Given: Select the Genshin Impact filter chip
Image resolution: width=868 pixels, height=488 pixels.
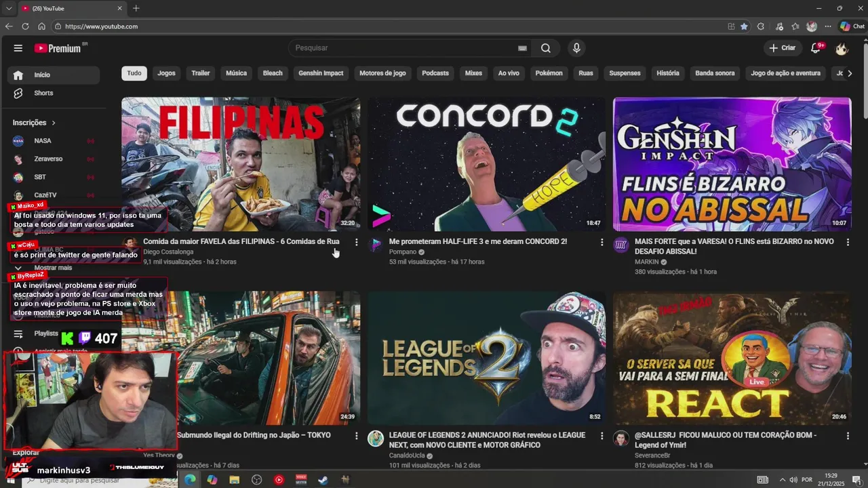Looking at the screenshot, I should 321,73.
